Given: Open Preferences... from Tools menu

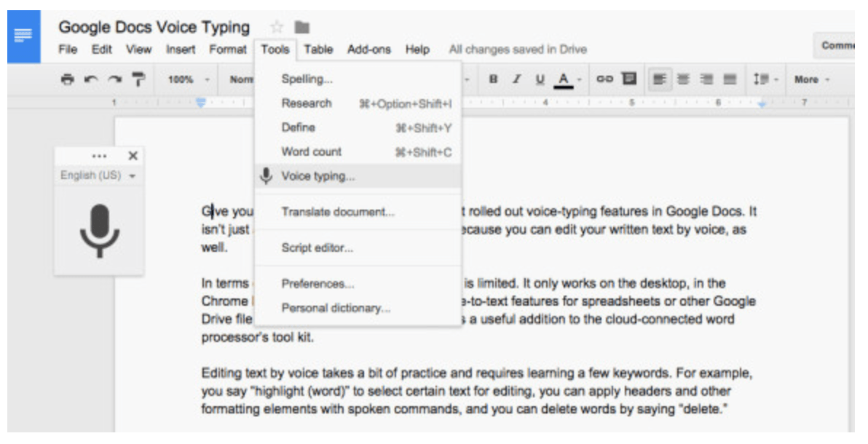Looking at the screenshot, I should click(x=358, y=283).
